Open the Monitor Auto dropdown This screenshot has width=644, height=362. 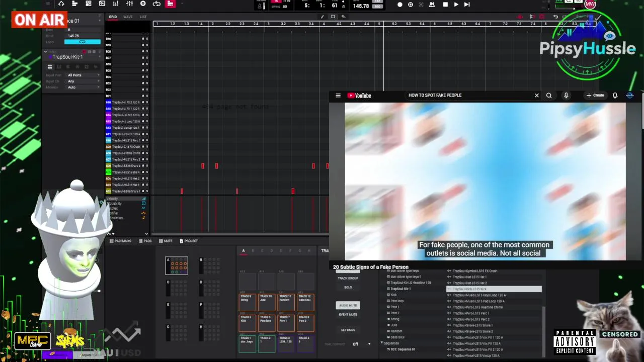(83, 87)
